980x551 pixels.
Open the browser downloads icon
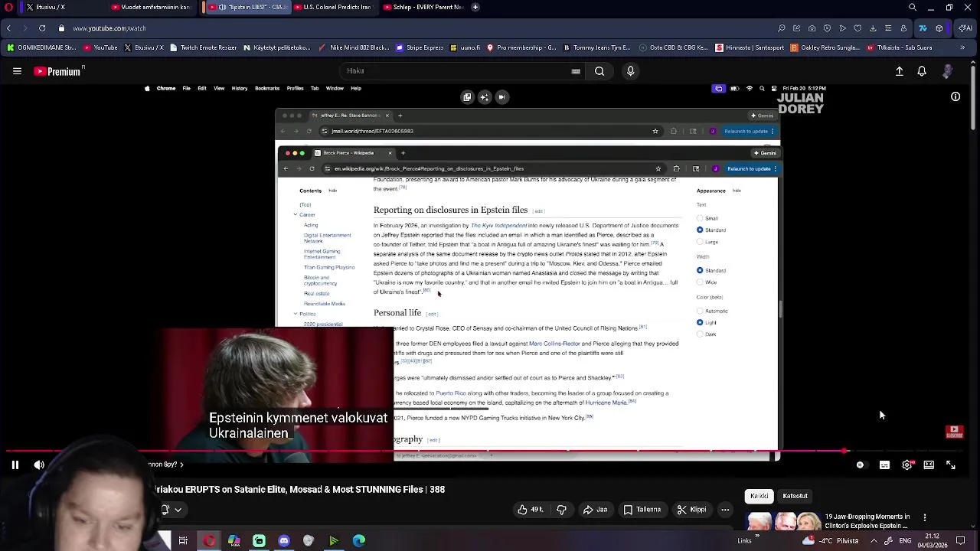click(x=873, y=28)
